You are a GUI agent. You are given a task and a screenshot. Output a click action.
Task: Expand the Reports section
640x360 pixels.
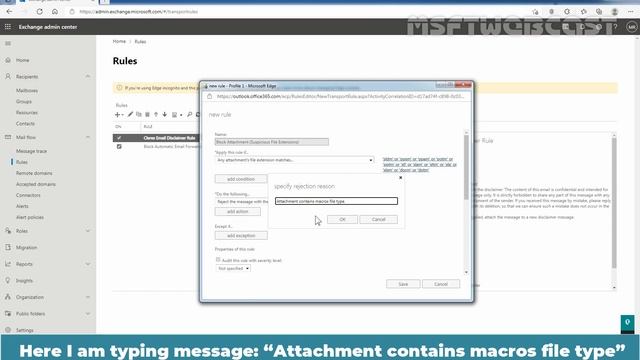tap(88, 264)
